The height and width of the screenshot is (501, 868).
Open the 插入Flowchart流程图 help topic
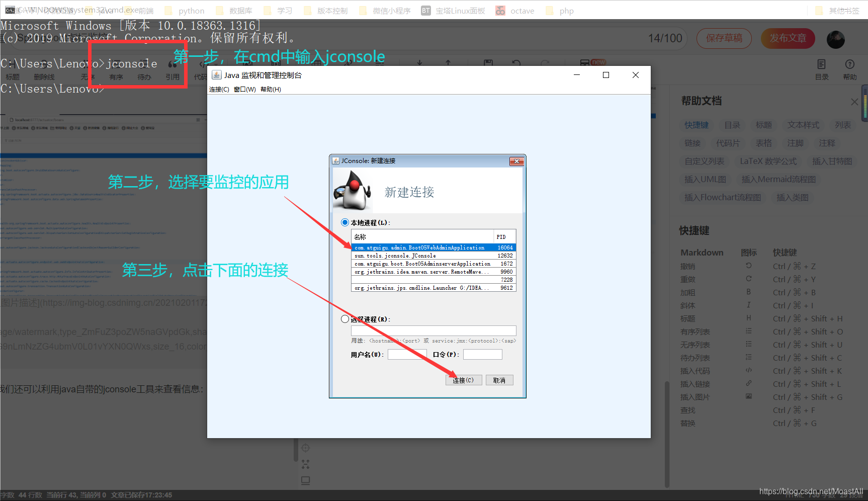pos(723,198)
